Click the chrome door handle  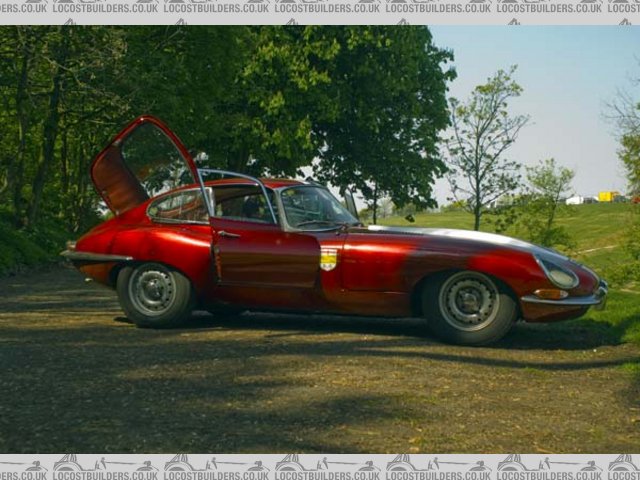pyautogui.click(x=229, y=235)
